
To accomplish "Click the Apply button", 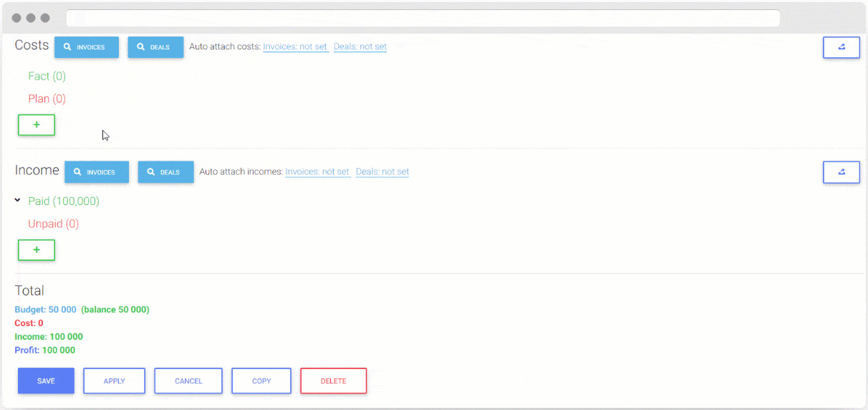I will coord(115,381).
